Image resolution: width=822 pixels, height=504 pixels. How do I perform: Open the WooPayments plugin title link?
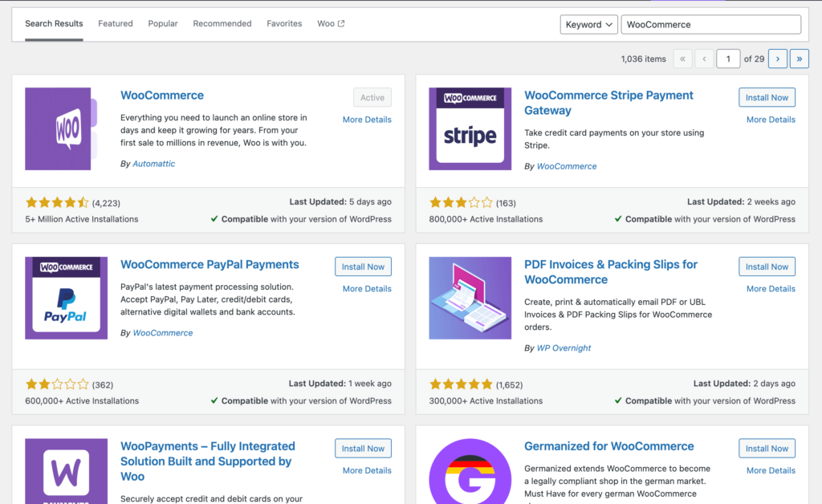click(x=208, y=461)
